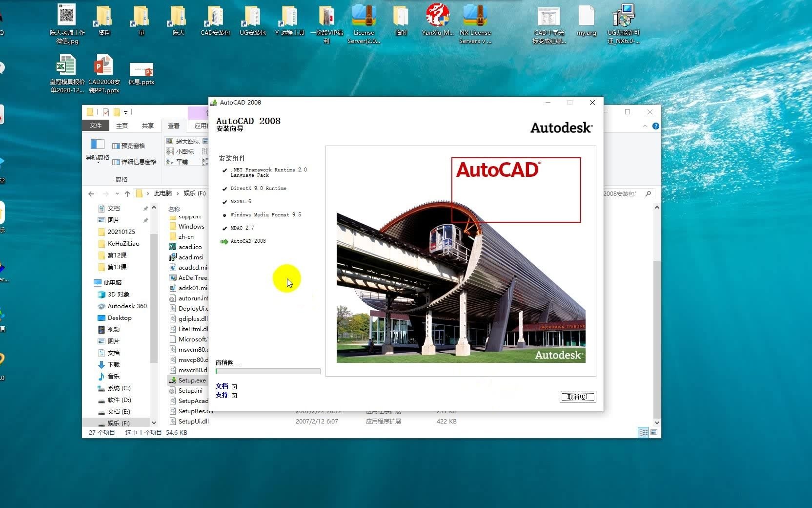The height and width of the screenshot is (508, 812).
Task: Open the Y-远程工具 desktop folder
Action: tap(289, 21)
